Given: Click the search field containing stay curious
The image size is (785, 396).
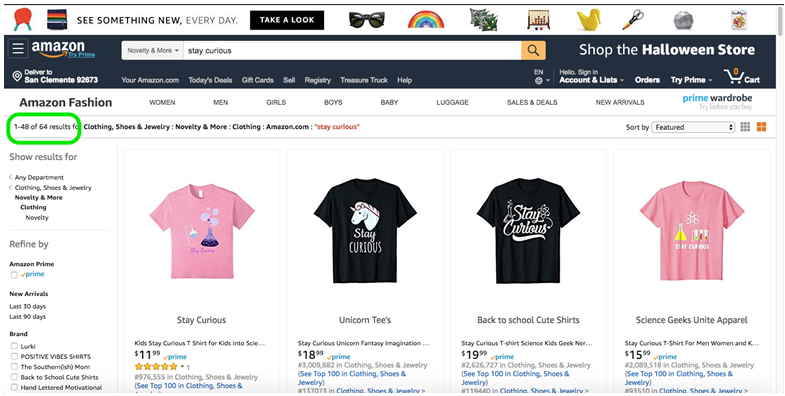Looking at the screenshot, I should coord(352,51).
